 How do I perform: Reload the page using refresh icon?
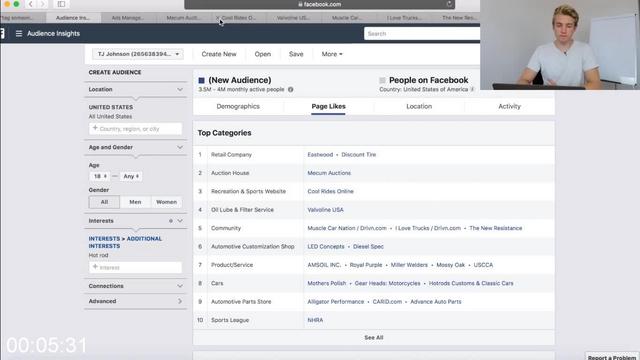449,4
